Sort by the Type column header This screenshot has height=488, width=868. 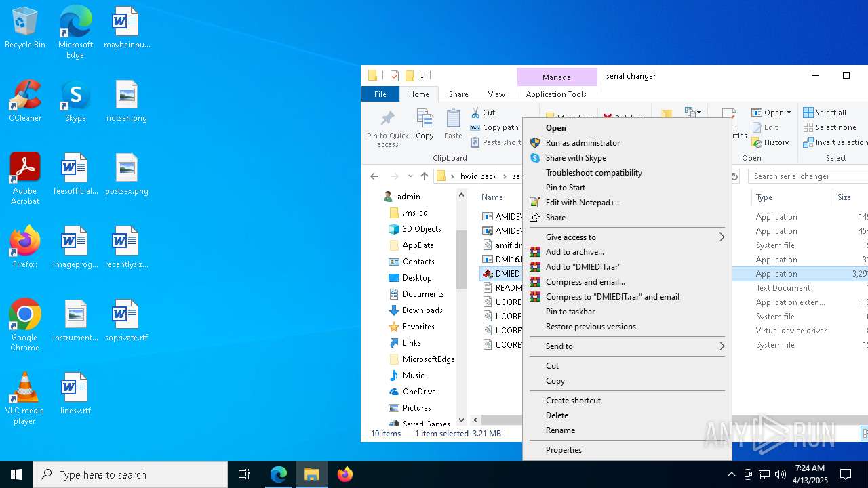point(791,197)
